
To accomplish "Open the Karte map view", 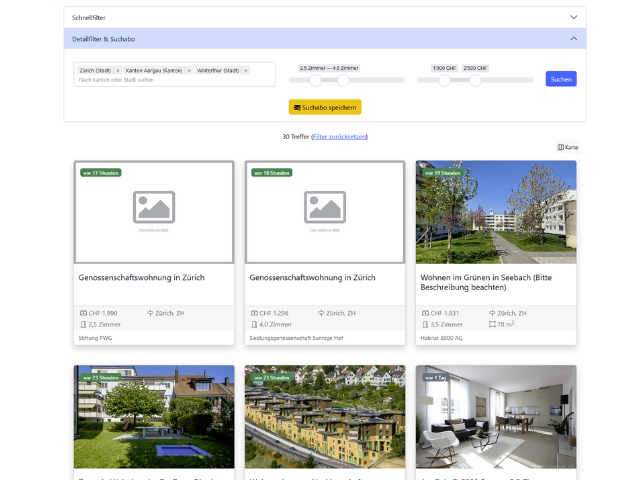I will [567, 147].
